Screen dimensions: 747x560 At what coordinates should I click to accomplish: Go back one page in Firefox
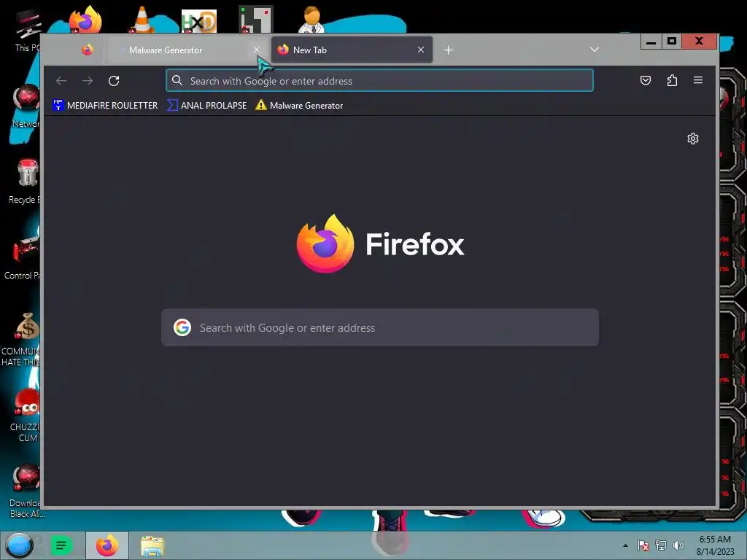61,80
